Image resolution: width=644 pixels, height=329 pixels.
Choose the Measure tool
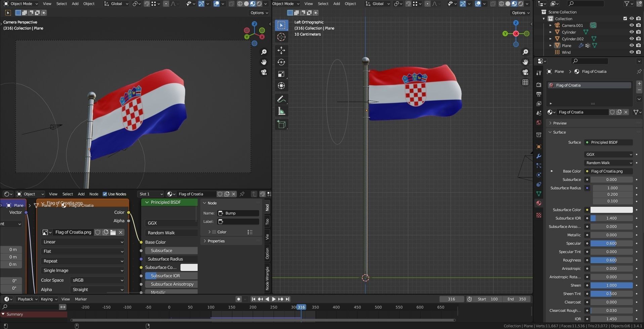click(x=281, y=111)
